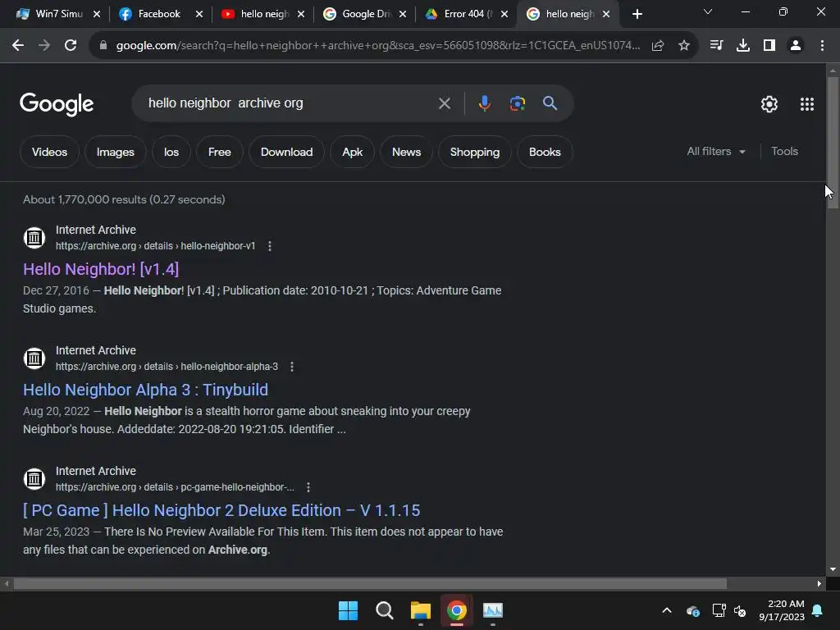Open the taskbar clock and date
The height and width of the screenshot is (630, 840).
(x=782, y=610)
